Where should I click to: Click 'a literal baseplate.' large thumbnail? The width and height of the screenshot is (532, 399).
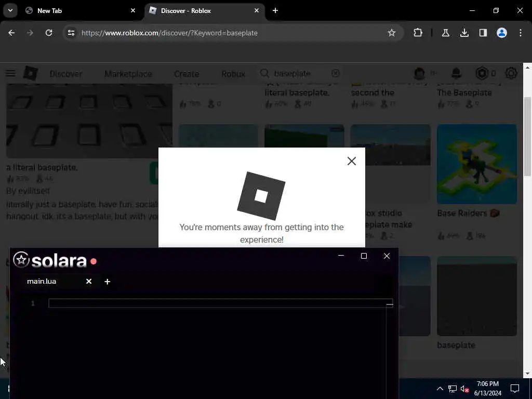tap(89, 121)
